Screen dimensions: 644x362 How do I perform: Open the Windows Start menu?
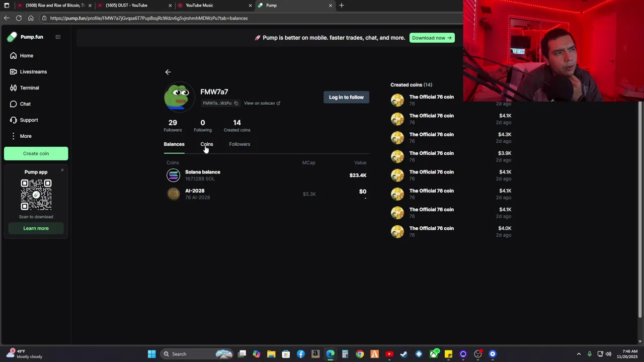(x=151, y=354)
